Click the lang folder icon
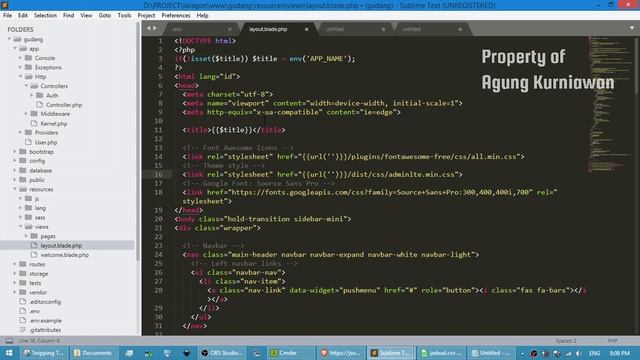 28,208
